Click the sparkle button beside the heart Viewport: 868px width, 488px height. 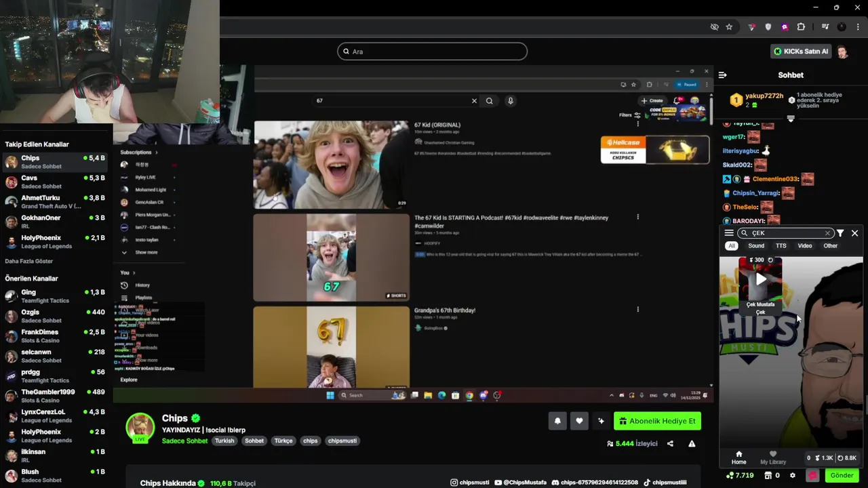point(601,421)
